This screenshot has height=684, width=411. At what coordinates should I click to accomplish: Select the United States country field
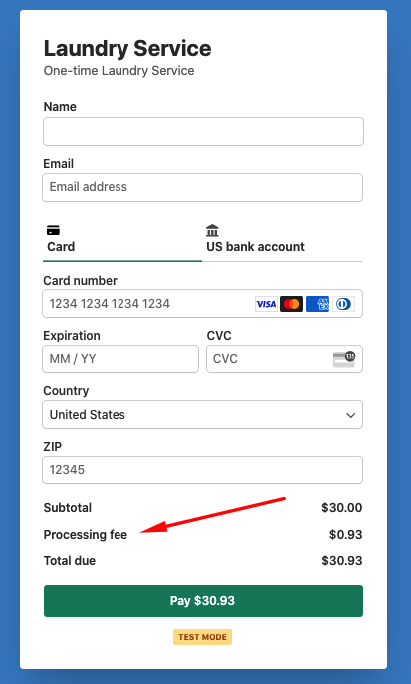[202, 414]
